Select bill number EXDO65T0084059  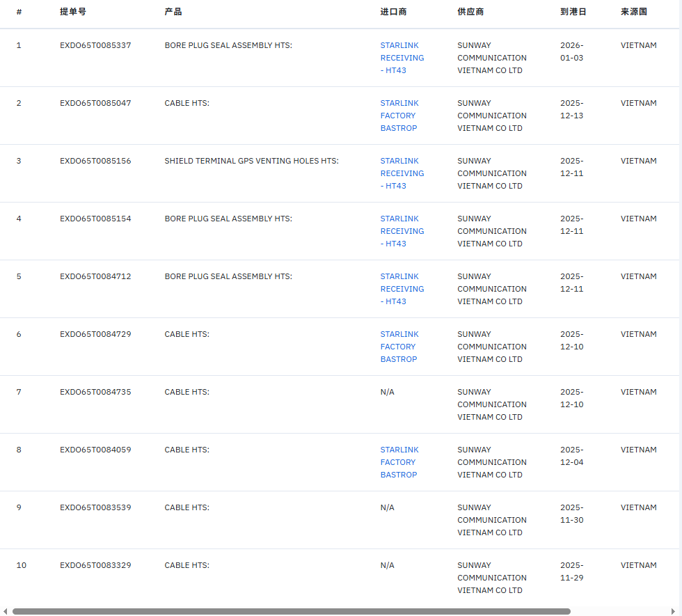pos(95,450)
